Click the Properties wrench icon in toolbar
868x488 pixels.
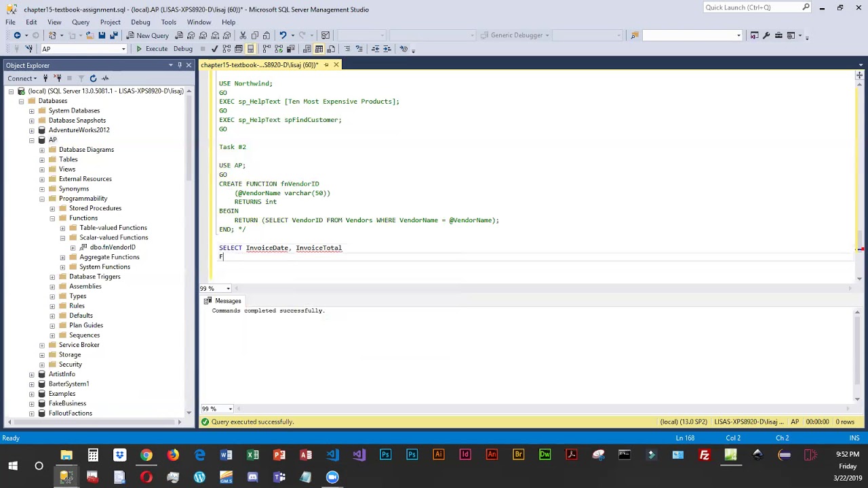click(766, 35)
